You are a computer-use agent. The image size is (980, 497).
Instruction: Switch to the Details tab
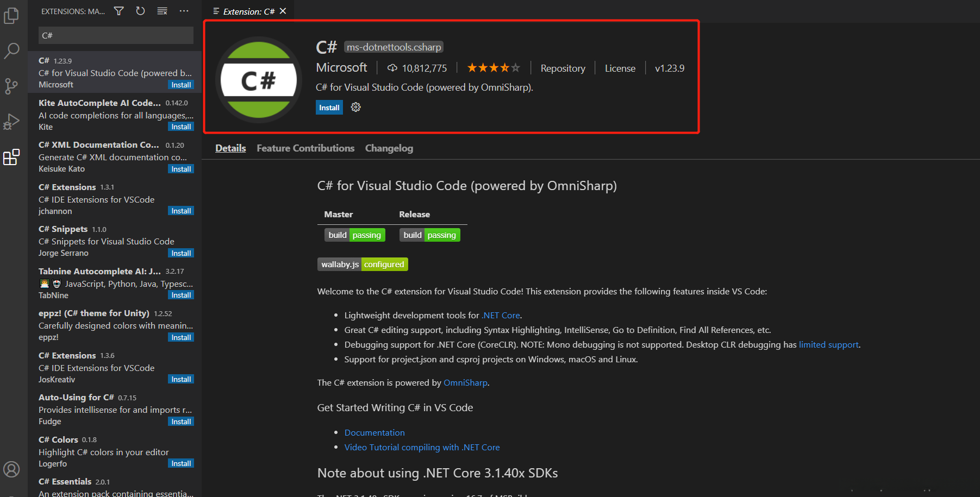click(x=230, y=148)
